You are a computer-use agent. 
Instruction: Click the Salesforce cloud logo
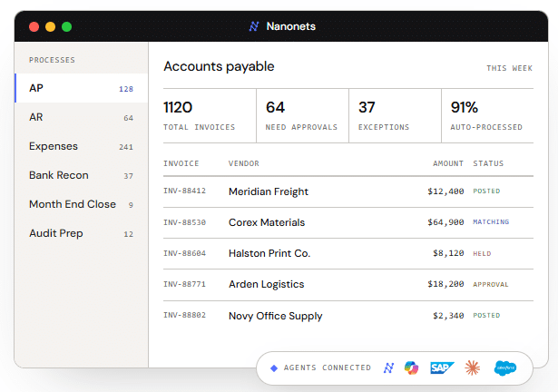505,367
